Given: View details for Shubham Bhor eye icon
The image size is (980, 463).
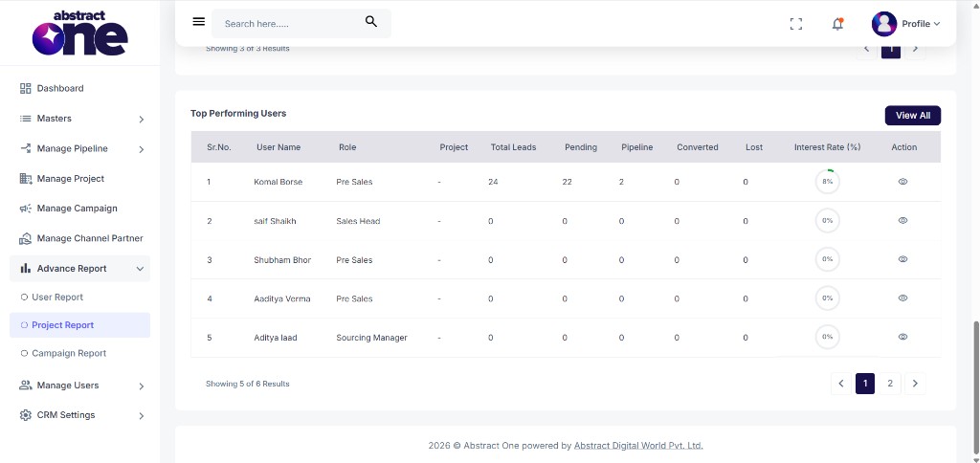Looking at the screenshot, I should pos(902,259).
